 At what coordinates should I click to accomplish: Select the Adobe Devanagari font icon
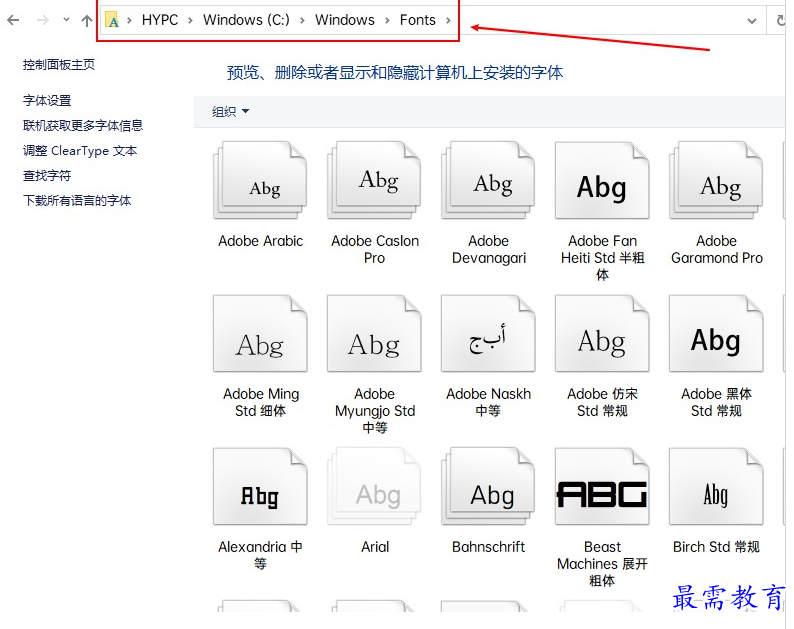pyautogui.click(x=488, y=180)
